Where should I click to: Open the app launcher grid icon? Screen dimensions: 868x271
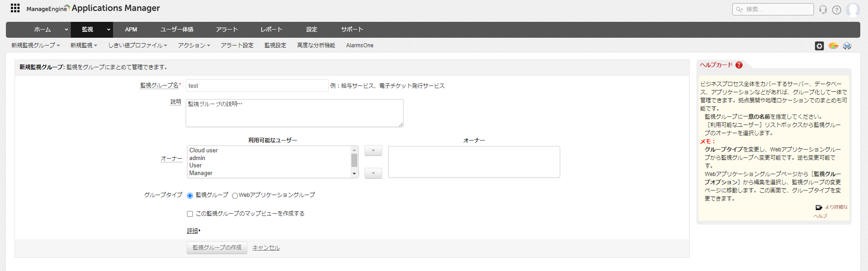15,8
